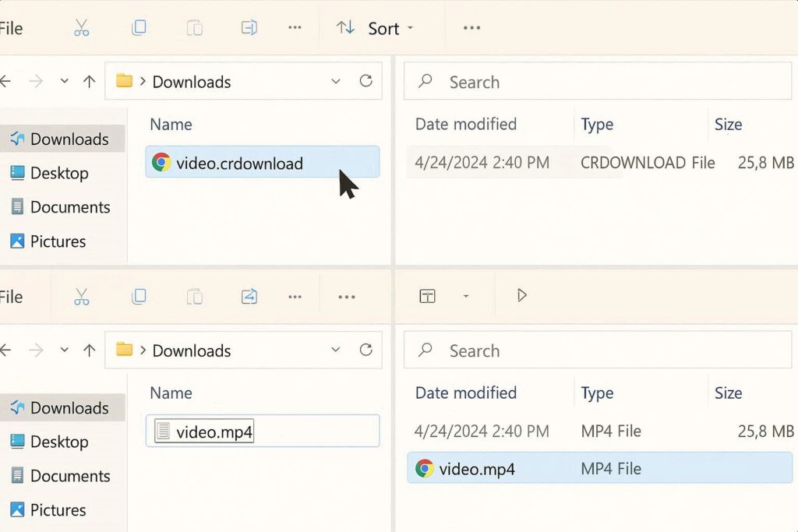798x532 pixels.
Task: Click the Share icon in the toolbar
Action: pyautogui.click(x=249, y=296)
